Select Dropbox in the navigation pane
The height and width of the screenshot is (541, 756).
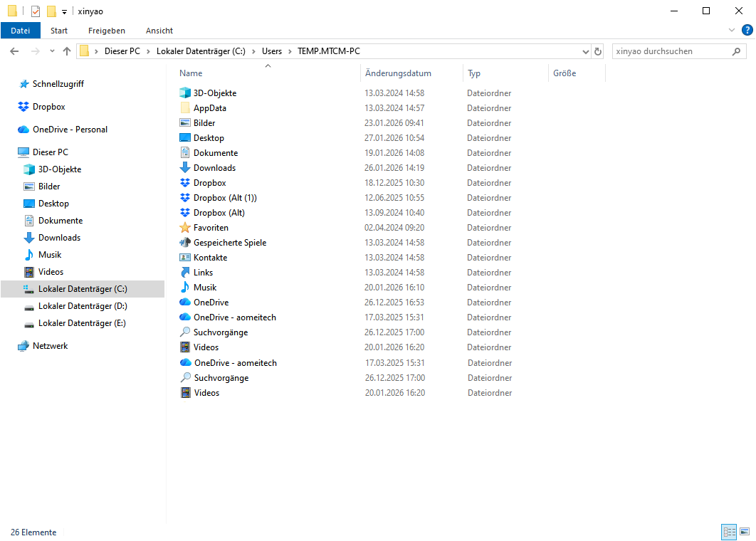click(x=48, y=107)
